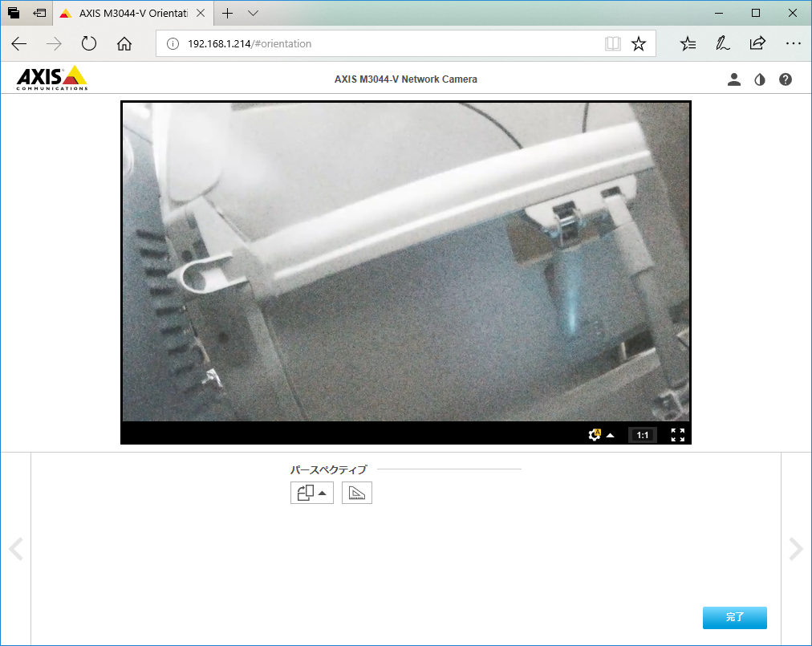Share this page
Viewport: 812px width, 646px height.
pyautogui.click(x=757, y=43)
